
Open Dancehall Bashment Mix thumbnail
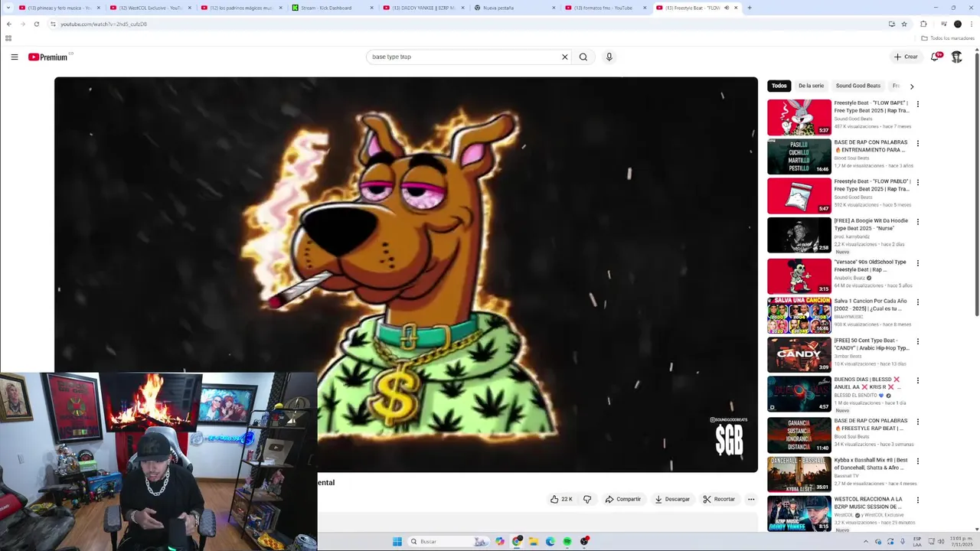pyautogui.click(x=799, y=474)
